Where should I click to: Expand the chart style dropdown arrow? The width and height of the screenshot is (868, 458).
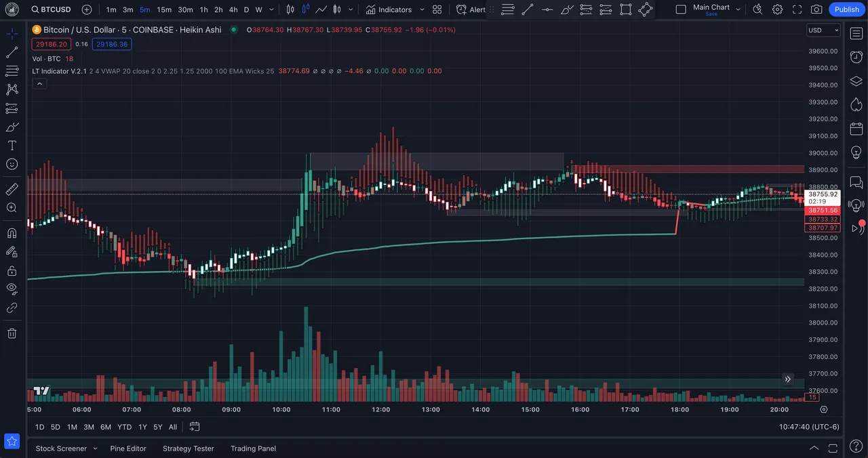[351, 9]
